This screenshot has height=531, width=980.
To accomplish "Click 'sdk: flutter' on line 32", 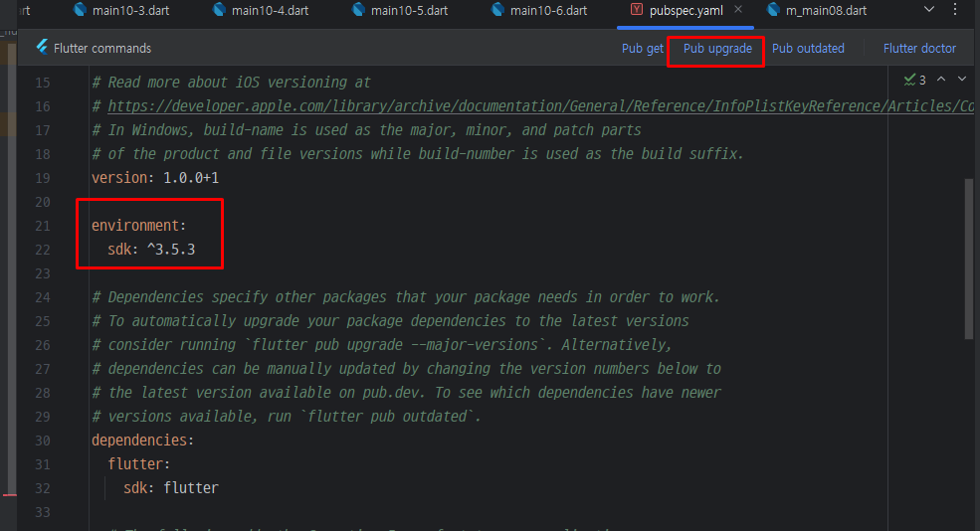I will click(x=170, y=488).
